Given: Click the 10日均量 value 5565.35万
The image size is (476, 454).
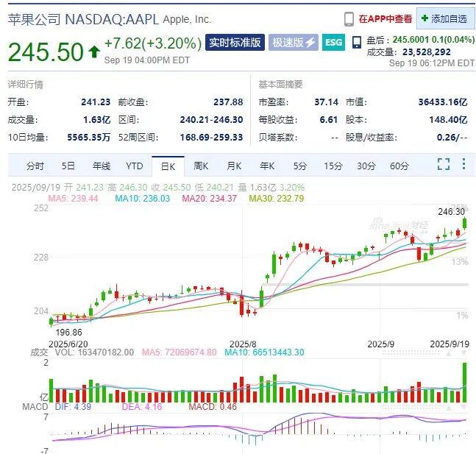Looking at the screenshot, I should tap(88, 138).
